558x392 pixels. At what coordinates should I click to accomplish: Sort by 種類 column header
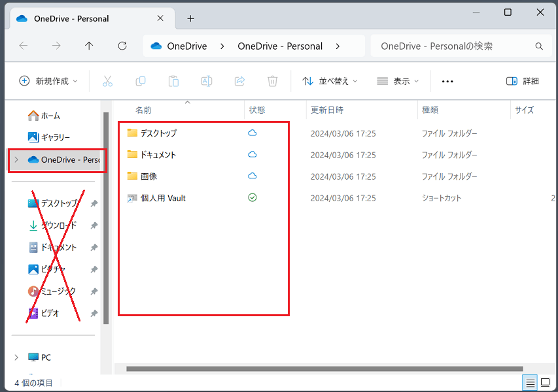[x=430, y=110]
